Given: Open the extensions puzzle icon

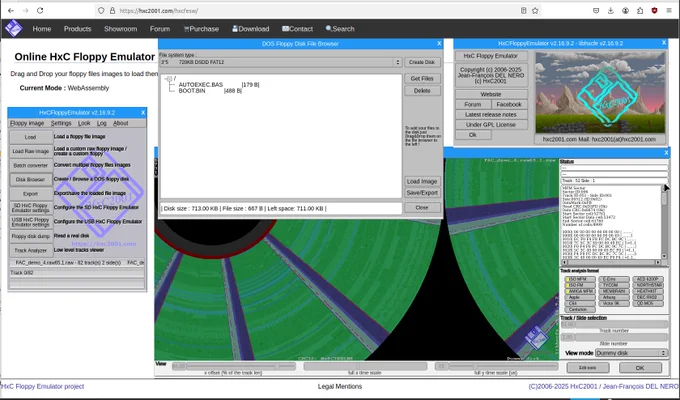Looking at the screenshot, I should pyautogui.click(x=640, y=10).
